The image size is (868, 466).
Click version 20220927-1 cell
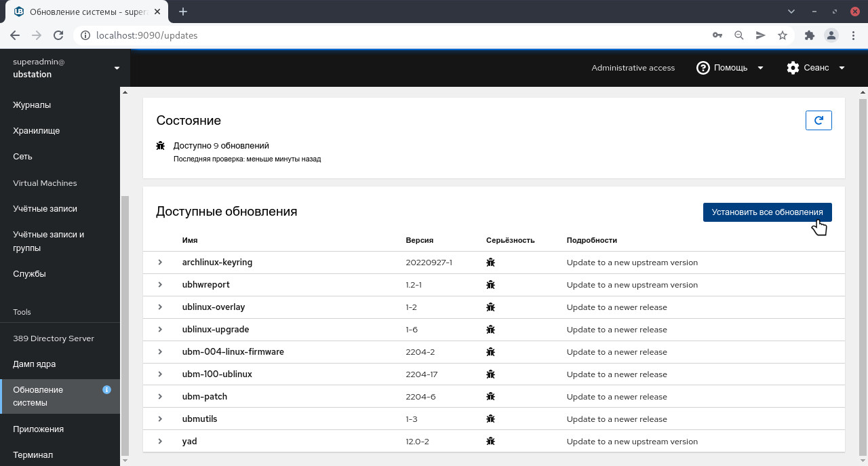[x=429, y=263]
